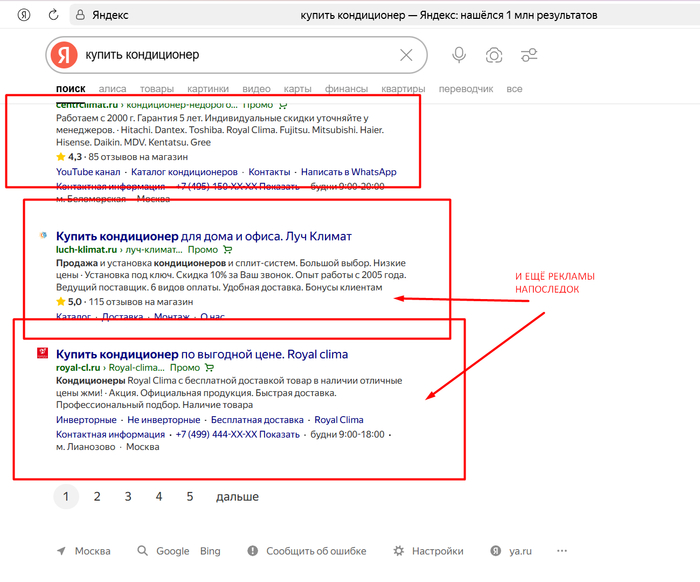Click the voice search microphone icon

click(x=459, y=55)
